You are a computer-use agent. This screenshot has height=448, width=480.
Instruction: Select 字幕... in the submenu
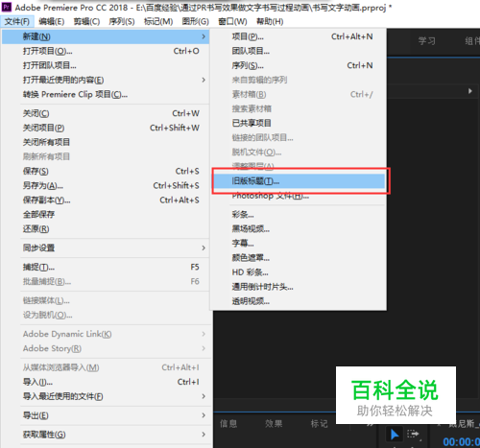(299, 244)
